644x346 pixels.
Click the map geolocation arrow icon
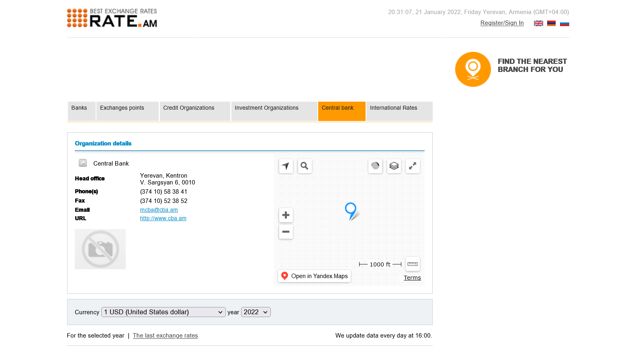(x=286, y=166)
